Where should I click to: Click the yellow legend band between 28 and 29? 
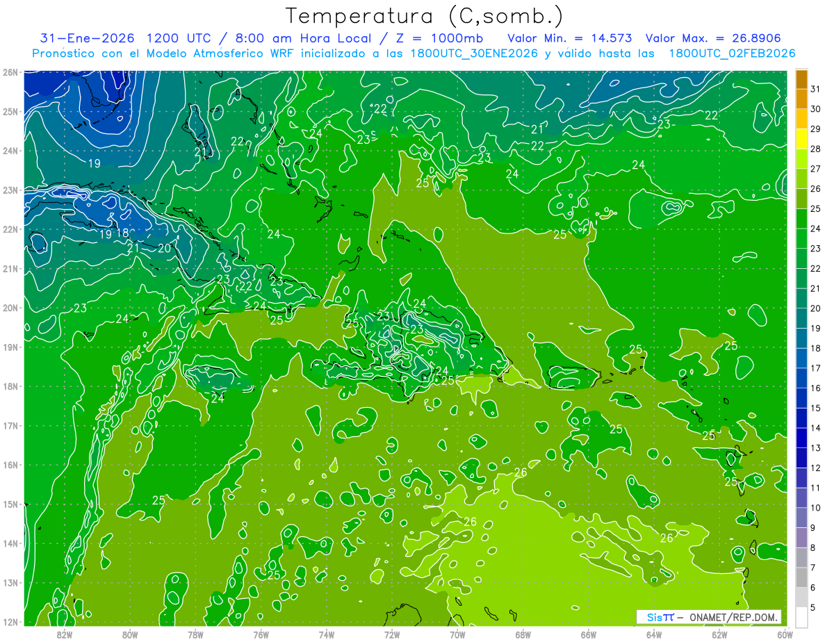pyautogui.click(x=801, y=139)
